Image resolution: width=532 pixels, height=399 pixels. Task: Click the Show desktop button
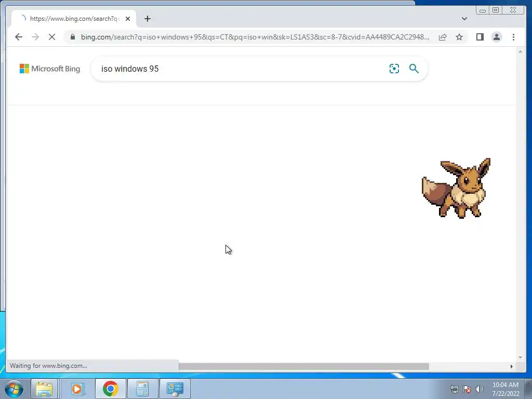[528, 389]
